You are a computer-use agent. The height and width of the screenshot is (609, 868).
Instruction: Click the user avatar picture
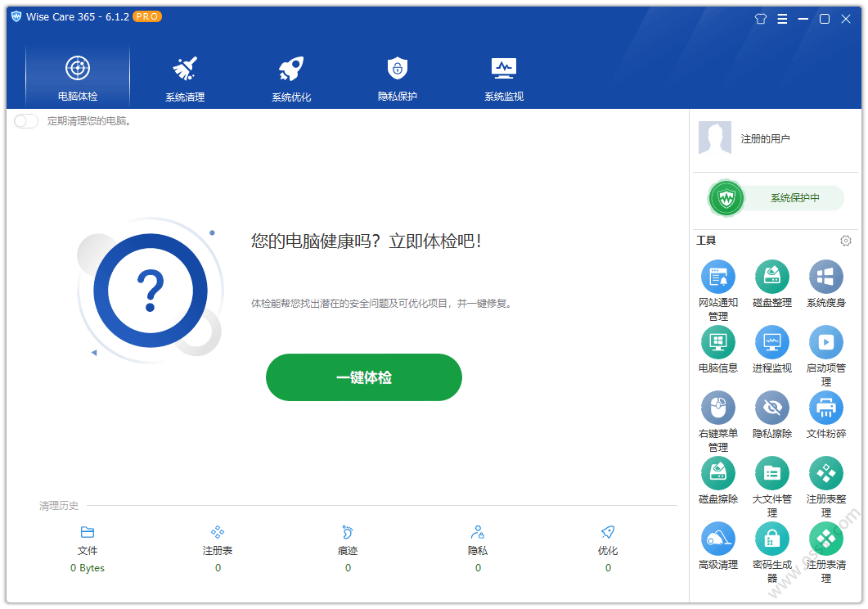[715, 138]
